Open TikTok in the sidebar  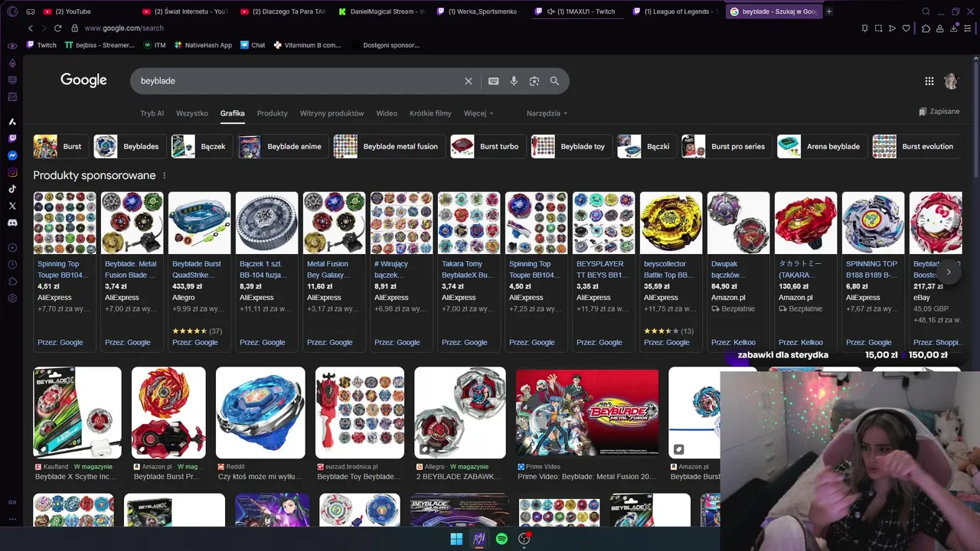[x=12, y=189]
